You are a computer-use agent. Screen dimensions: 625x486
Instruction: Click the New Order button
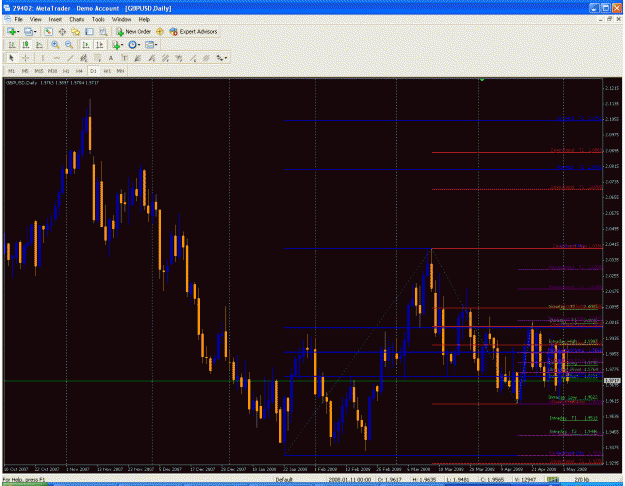[134, 31]
